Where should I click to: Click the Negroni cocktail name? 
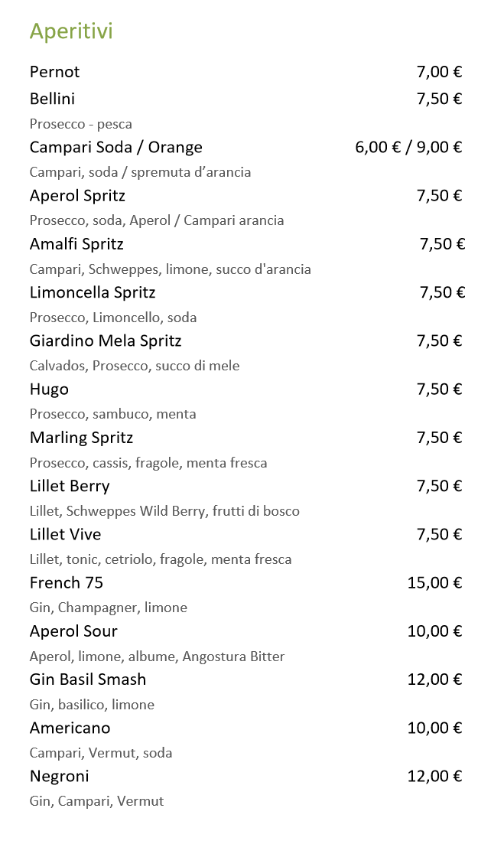point(59,776)
